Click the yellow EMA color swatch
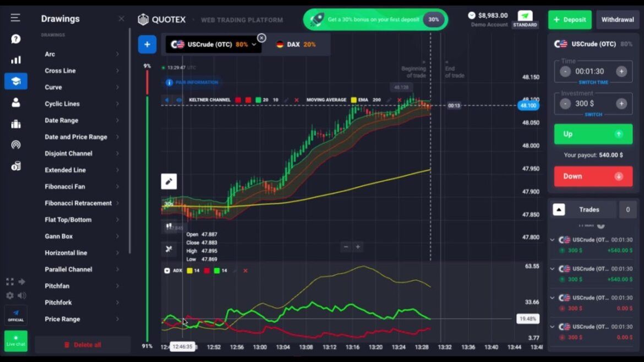Viewport: 644px width, 362px height. click(353, 100)
